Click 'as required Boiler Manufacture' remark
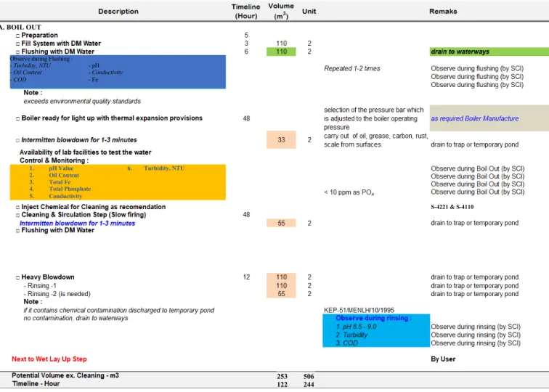 tap(475, 118)
